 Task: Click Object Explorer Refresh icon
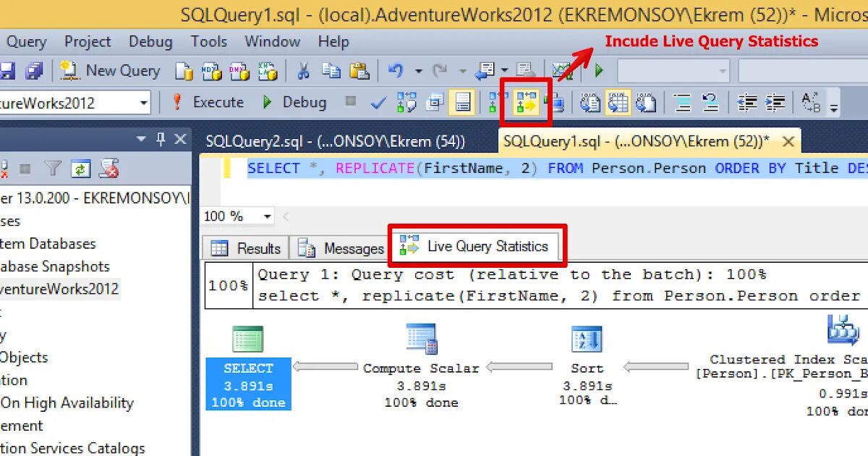coord(80,169)
